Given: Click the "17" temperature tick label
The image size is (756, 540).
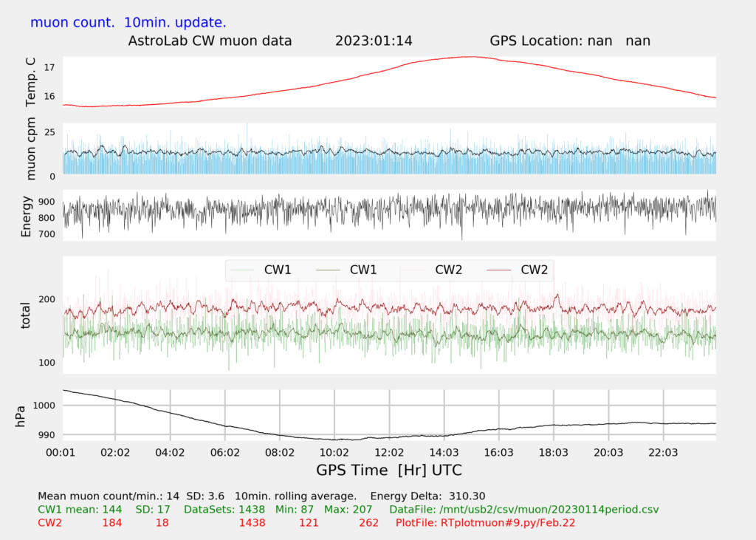Looking at the screenshot, I should (x=49, y=67).
